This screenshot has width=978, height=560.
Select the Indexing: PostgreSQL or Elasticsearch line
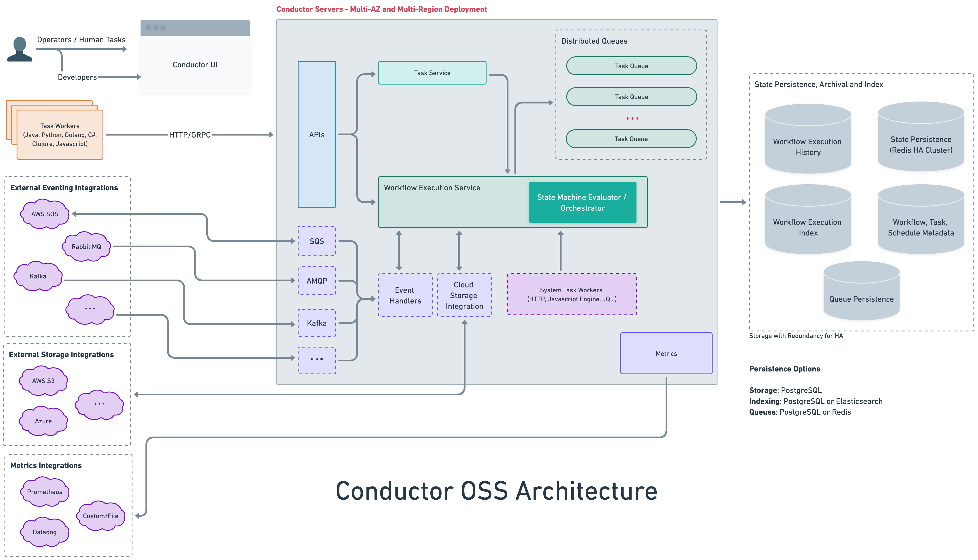(816, 401)
